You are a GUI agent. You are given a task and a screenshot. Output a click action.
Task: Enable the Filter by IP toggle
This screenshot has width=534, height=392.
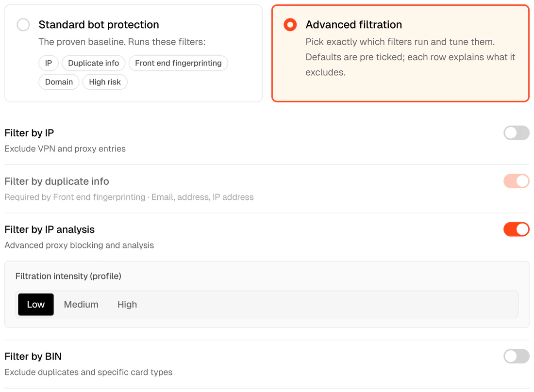tap(517, 133)
